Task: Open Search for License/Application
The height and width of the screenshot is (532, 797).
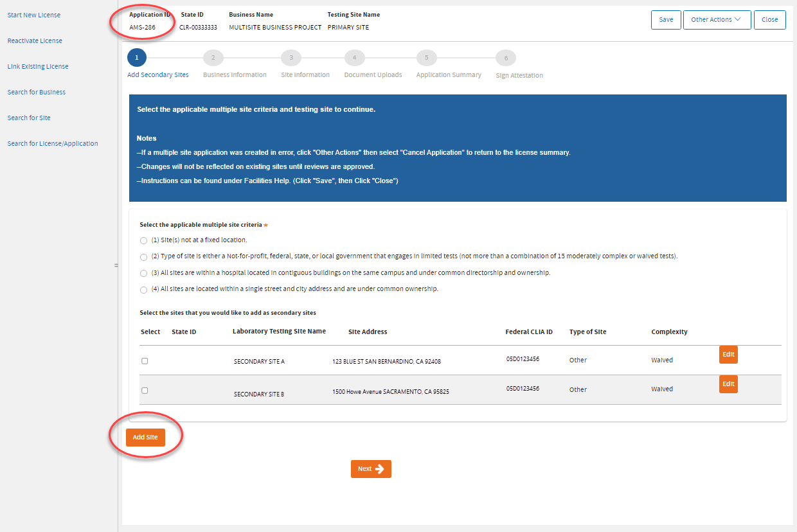Action: point(53,143)
